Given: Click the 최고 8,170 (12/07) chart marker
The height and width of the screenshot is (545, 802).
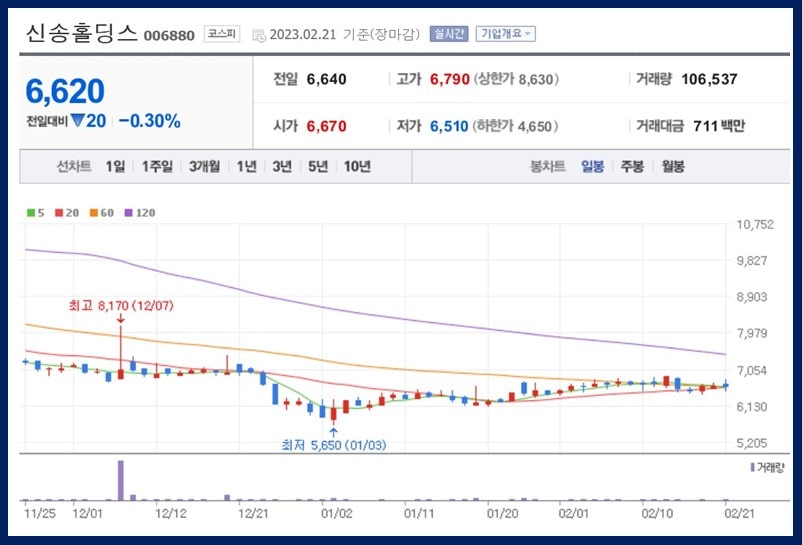Looking at the screenshot, I should coord(121,306).
